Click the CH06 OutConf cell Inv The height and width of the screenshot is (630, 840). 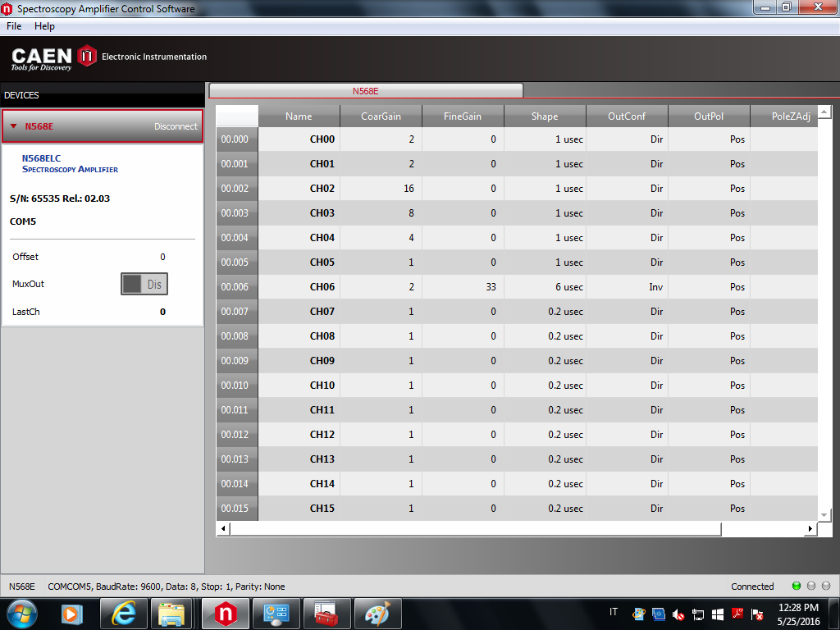[x=627, y=287]
